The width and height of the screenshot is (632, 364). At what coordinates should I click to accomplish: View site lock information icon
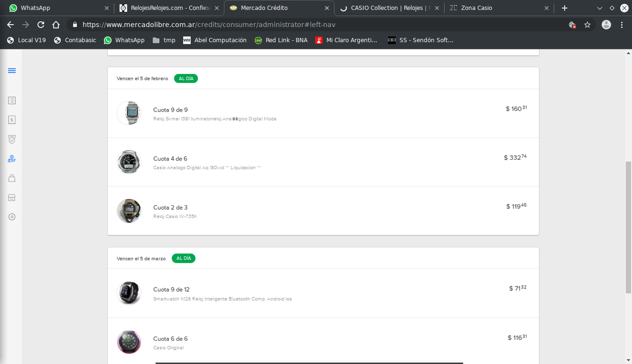click(75, 25)
